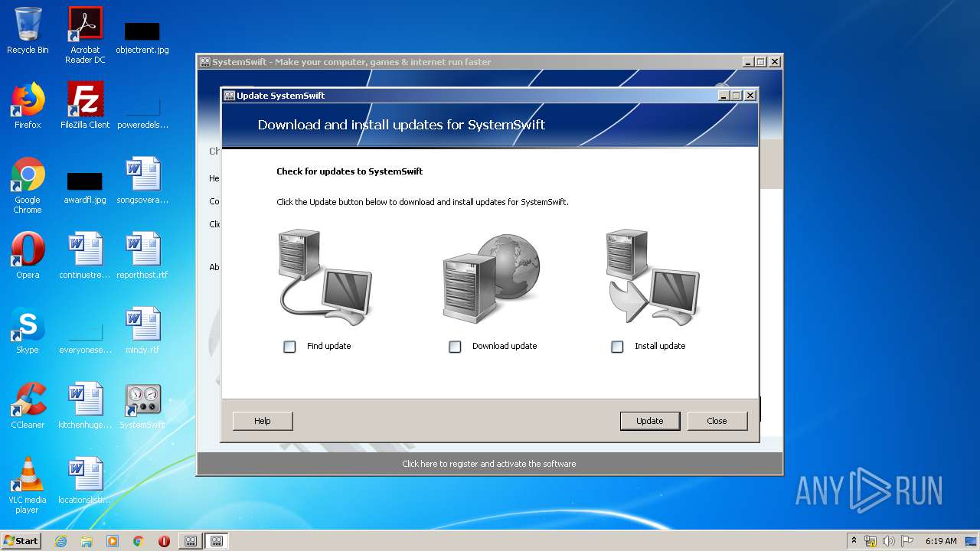
Task: Open the Windows Start menu
Action: click(x=21, y=540)
